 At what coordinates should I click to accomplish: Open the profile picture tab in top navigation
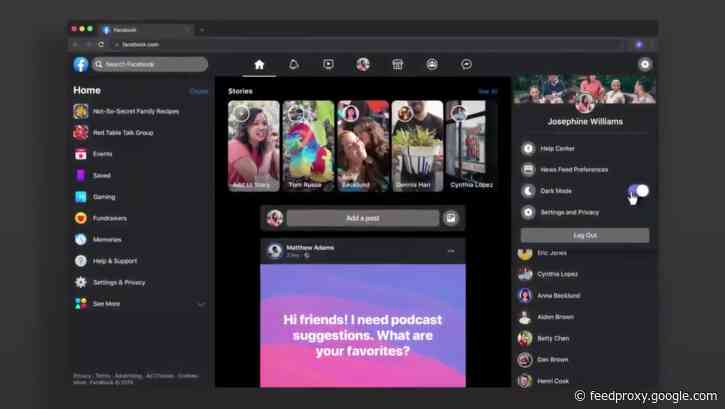tap(363, 65)
